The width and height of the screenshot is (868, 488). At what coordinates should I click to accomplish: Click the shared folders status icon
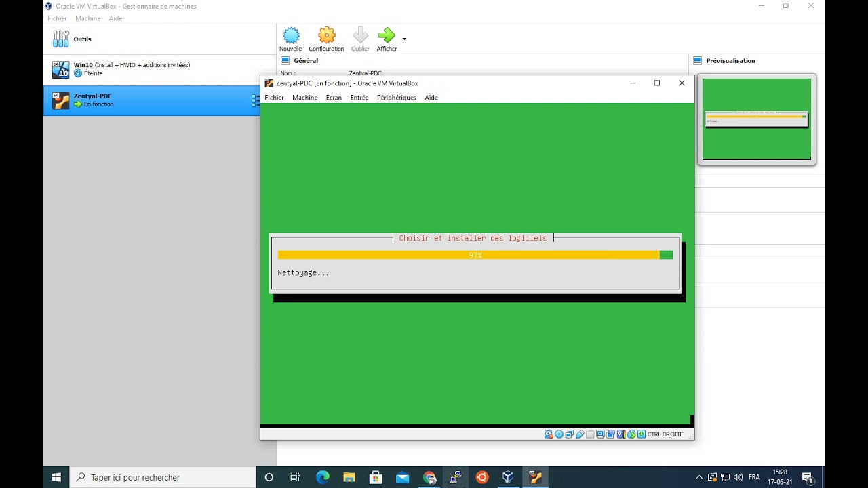[590, 434]
